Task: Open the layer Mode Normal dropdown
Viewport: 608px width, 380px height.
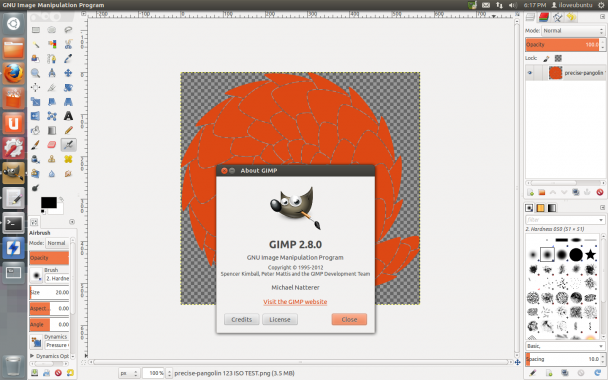Action: pyautogui.click(x=573, y=31)
